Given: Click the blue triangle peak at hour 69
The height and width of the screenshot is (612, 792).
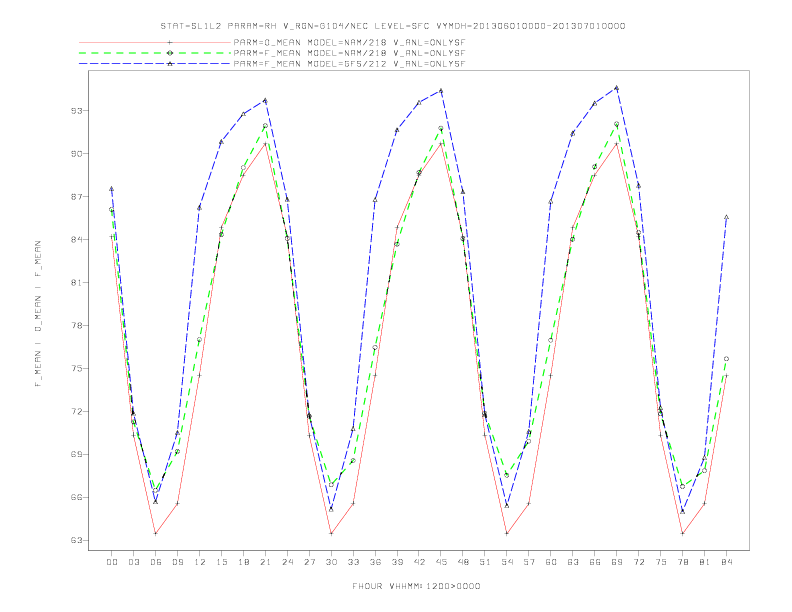Looking at the screenshot, I should pyautogui.click(x=617, y=88).
